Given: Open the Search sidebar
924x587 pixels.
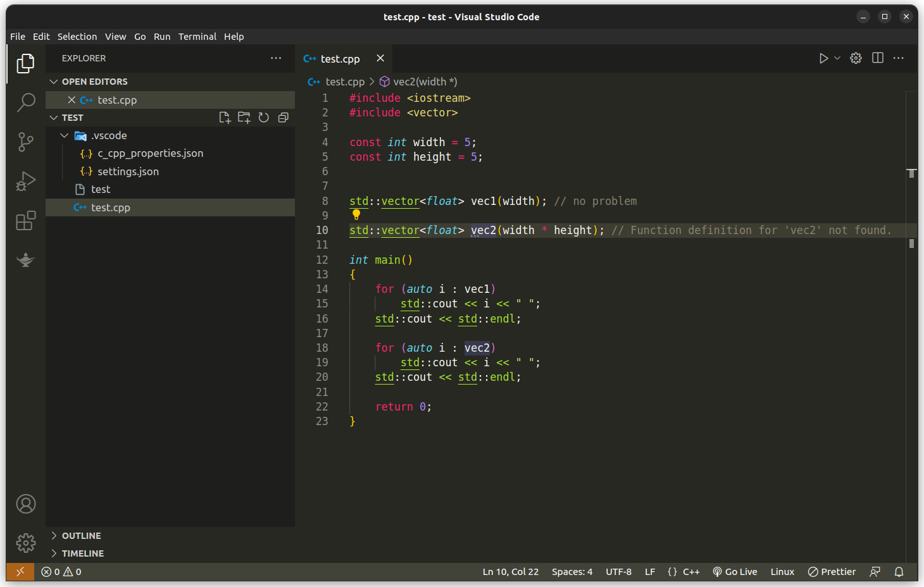Looking at the screenshot, I should pyautogui.click(x=25, y=102).
